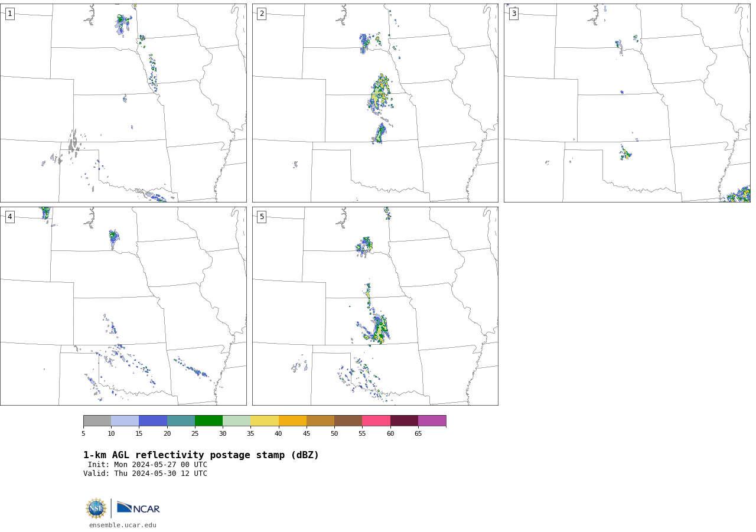Select the brown 50-55 dBZ swatch
Screen dimensions: 756x532
coord(348,421)
